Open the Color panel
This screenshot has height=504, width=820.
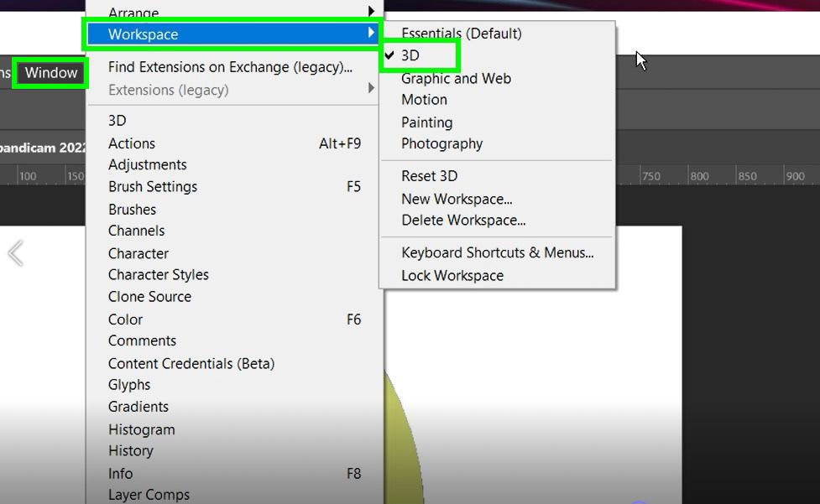click(x=125, y=320)
